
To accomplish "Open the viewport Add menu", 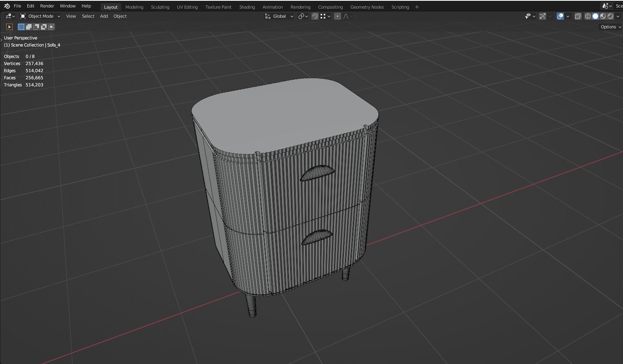I will pos(104,16).
